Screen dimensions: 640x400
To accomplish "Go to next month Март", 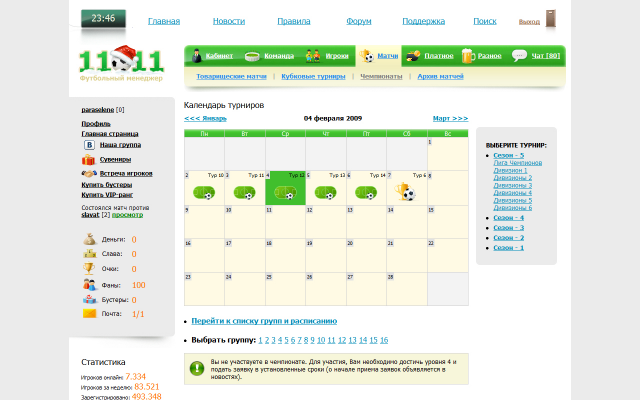I will tap(450, 118).
